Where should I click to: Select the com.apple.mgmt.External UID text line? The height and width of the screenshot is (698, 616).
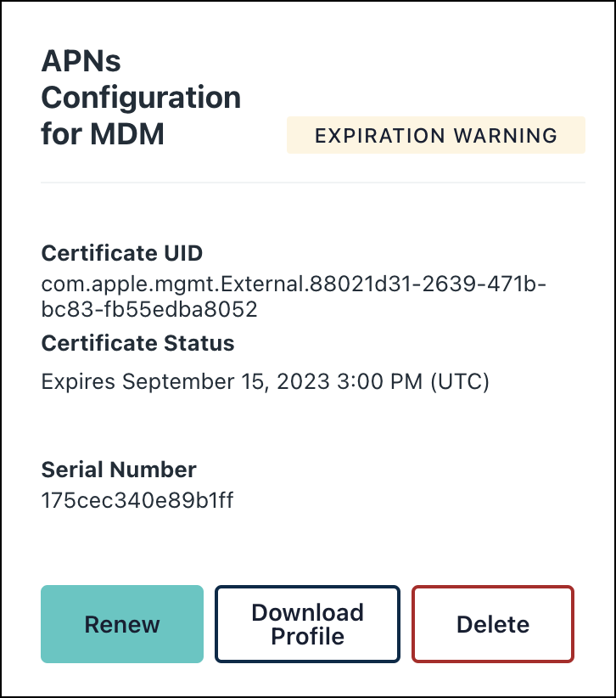point(294,284)
